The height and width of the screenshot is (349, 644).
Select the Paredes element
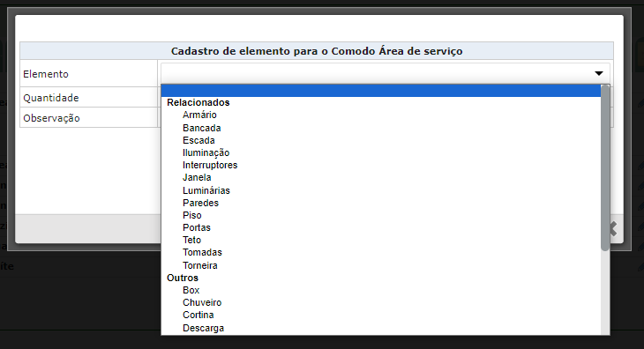point(201,203)
